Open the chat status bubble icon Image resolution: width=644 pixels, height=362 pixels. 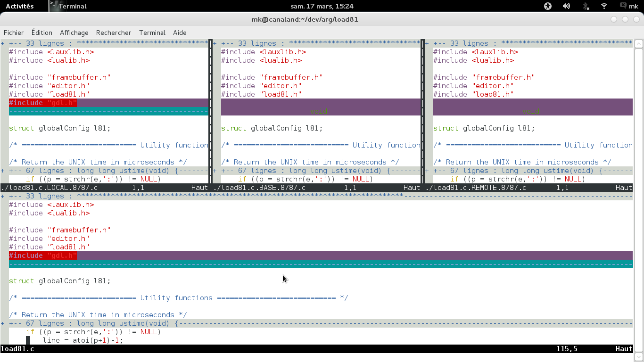coord(623,6)
